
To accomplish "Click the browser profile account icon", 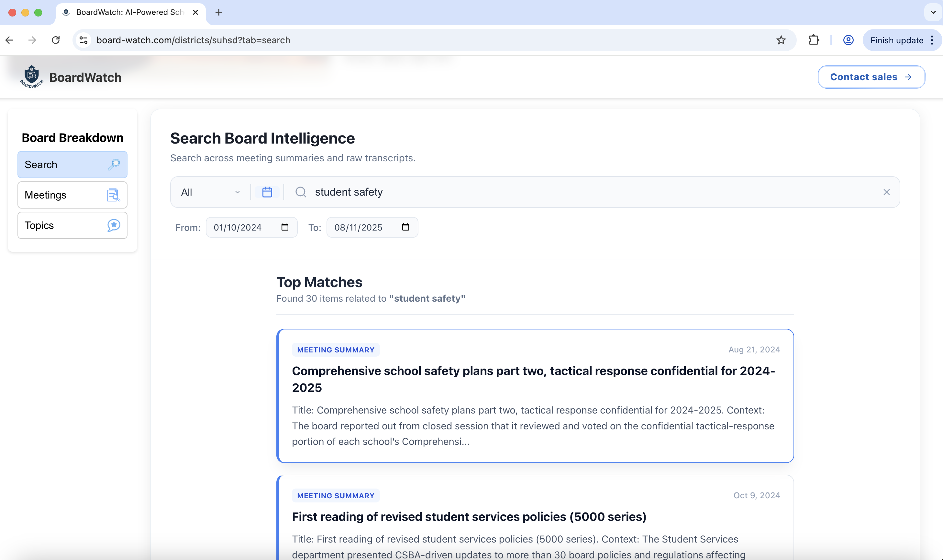I will tap(848, 40).
